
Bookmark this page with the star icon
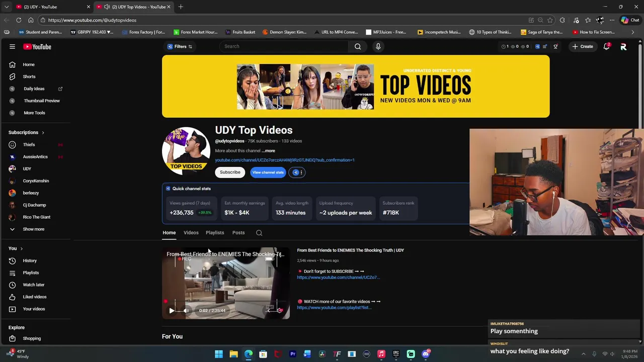[550, 20]
